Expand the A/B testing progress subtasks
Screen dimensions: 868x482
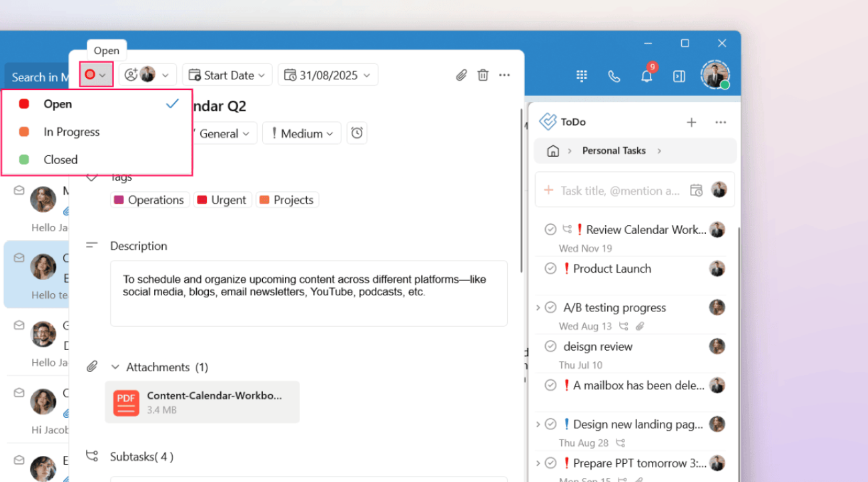click(x=538, y=307)
